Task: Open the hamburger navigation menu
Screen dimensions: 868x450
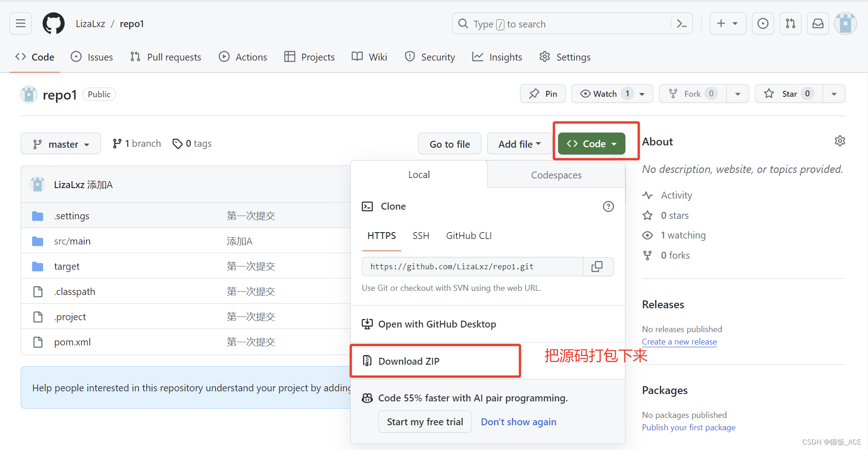Action: pyautogui.click(x=21, y=23)
